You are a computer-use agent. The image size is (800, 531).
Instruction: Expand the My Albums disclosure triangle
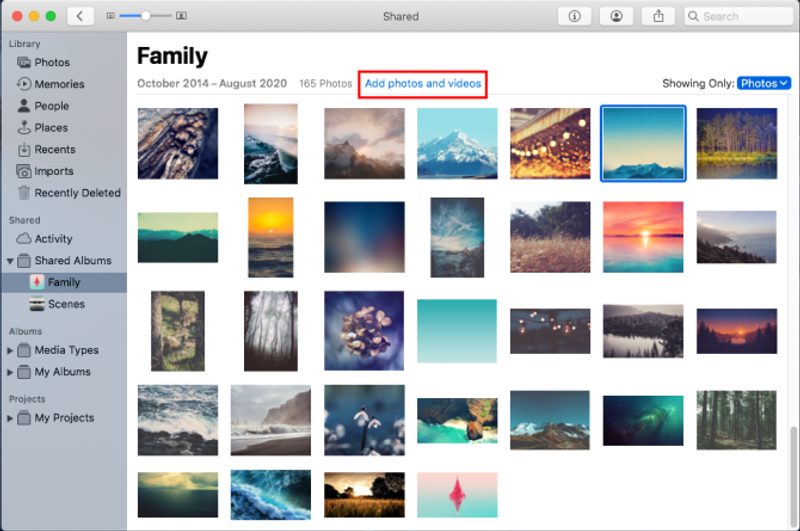point(10,372)
